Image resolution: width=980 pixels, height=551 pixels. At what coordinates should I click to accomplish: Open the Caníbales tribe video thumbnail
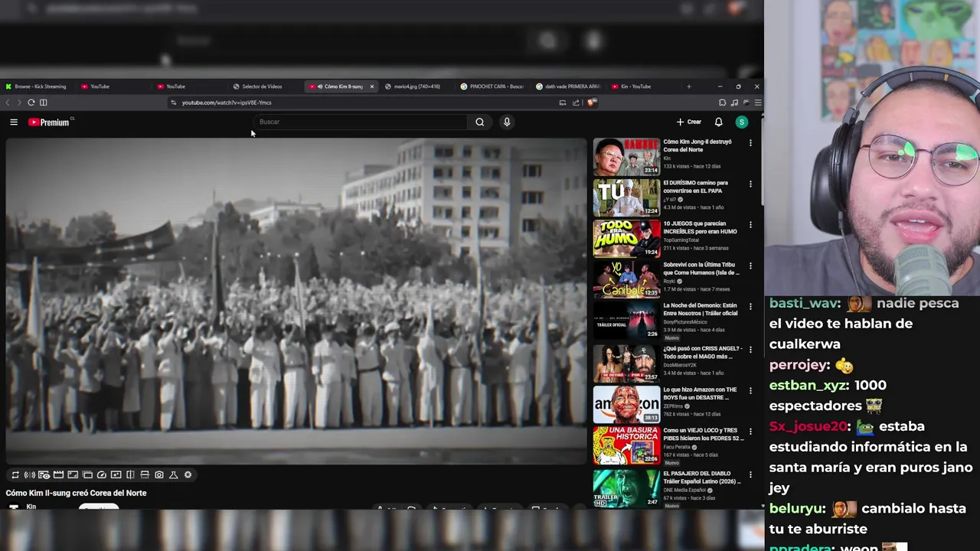click(626, 280)
